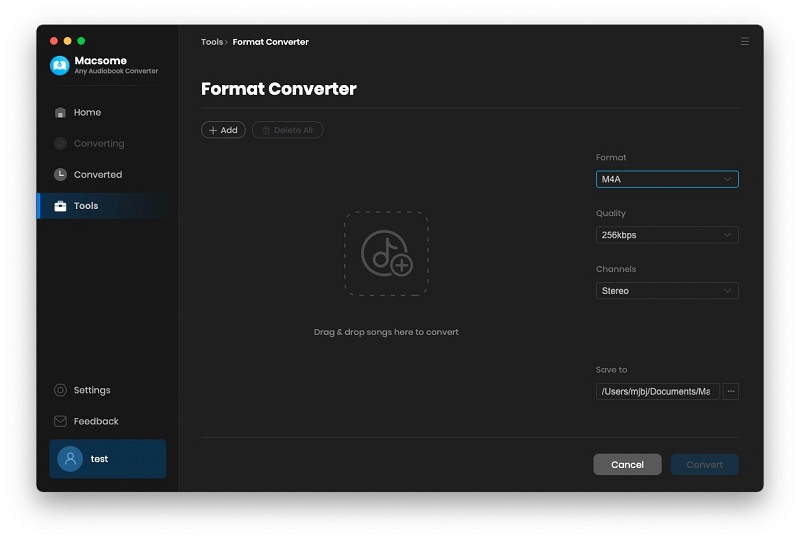
Task: Click the green maximize window button
Action: tap(81, 41)
